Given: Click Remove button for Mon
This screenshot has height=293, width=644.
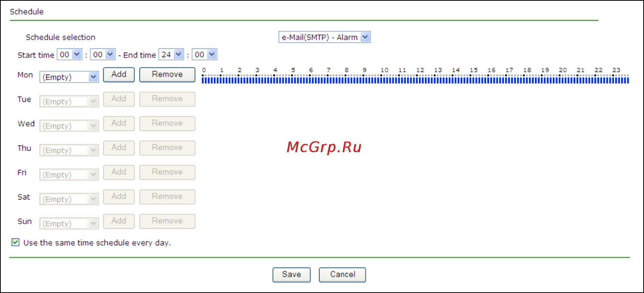Looking at the screenshot, I should (x=167, y=75).
